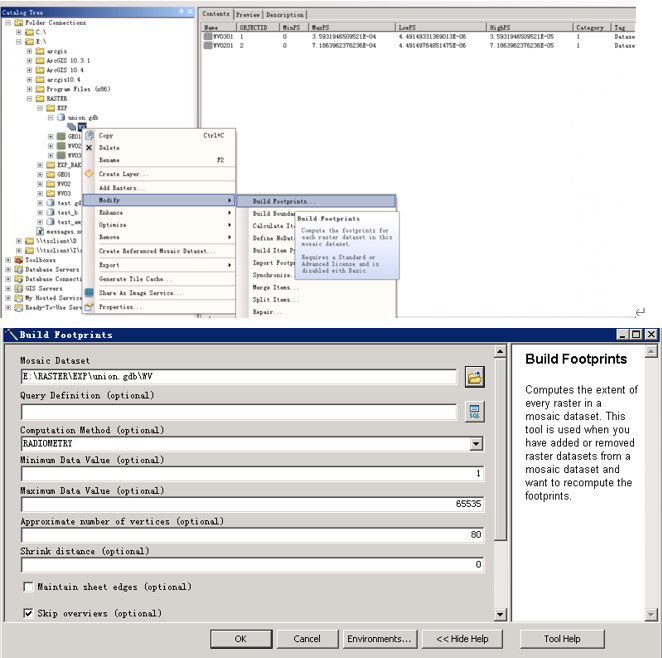The width and height of the screenshot is (662, 658).
Task: Click the Maximum Data Value field
Action: [x=252, y=504]
